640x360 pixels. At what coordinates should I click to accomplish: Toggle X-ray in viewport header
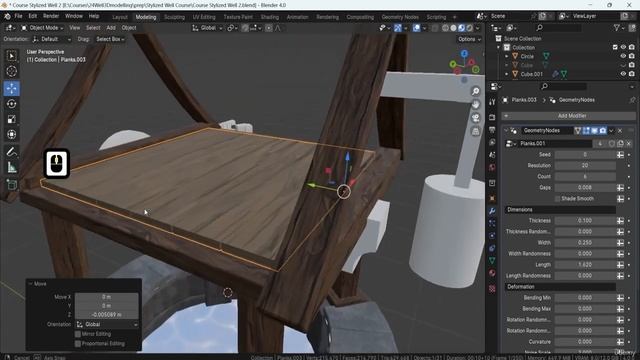pos(435,28)
